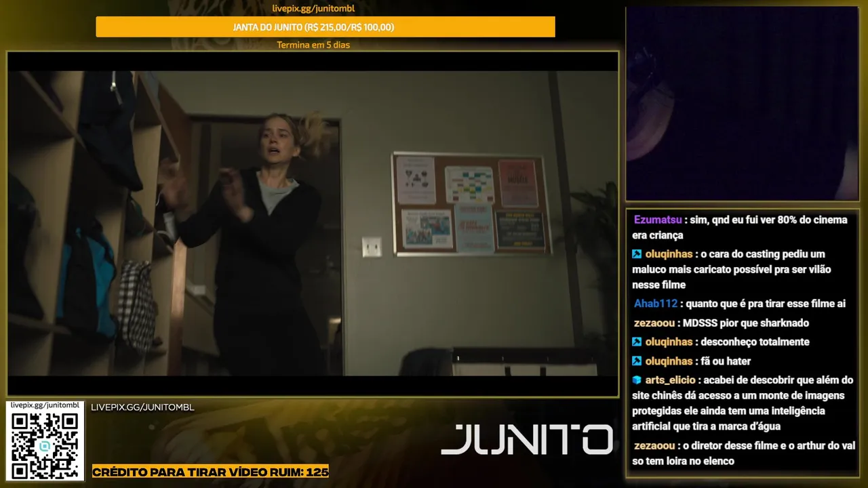Click the zezaoou name on the sharknado message

coord(654,323)
